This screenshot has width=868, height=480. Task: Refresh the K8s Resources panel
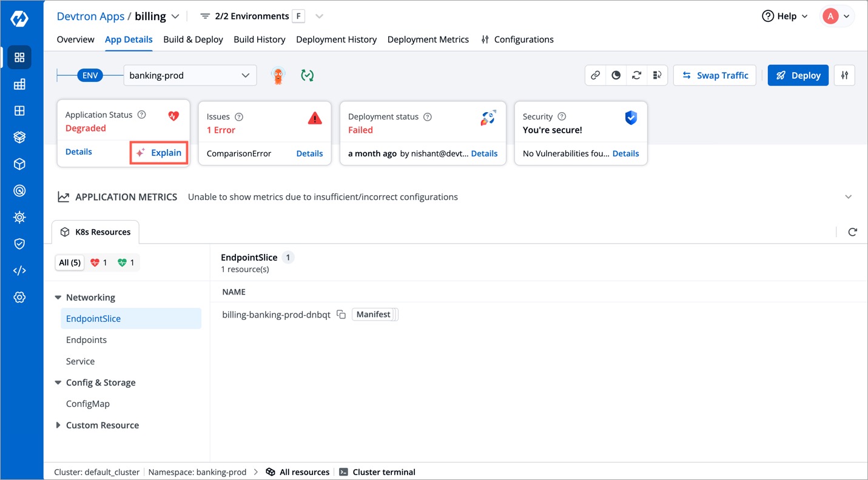pos(853,232)
